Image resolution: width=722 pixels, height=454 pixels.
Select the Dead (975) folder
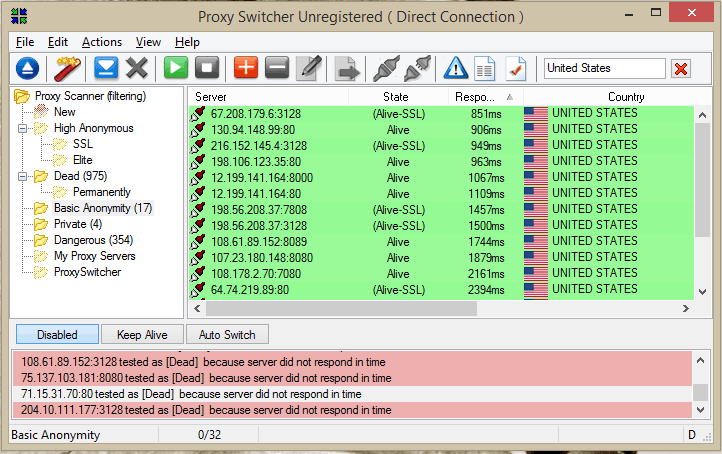click(x=80, y=176)
